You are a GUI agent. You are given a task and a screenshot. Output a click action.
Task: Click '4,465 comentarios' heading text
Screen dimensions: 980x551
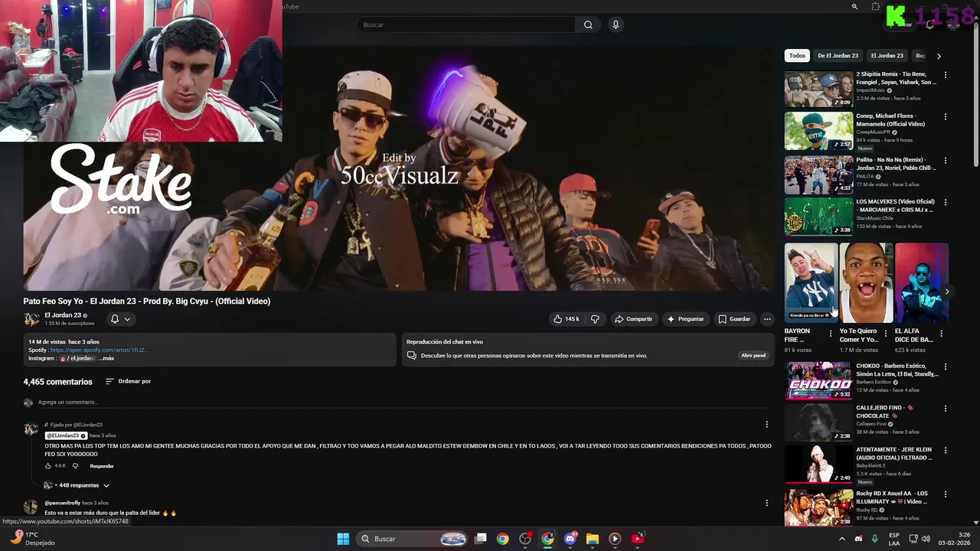pyautogui.click(x=57, y=381)
